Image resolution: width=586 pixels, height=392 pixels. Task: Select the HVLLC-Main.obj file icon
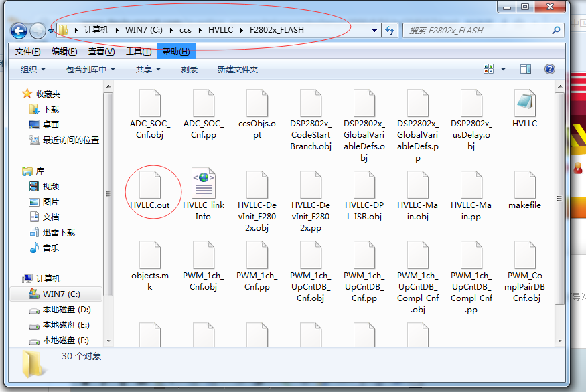pyautogui.click(x=418, y=185)
